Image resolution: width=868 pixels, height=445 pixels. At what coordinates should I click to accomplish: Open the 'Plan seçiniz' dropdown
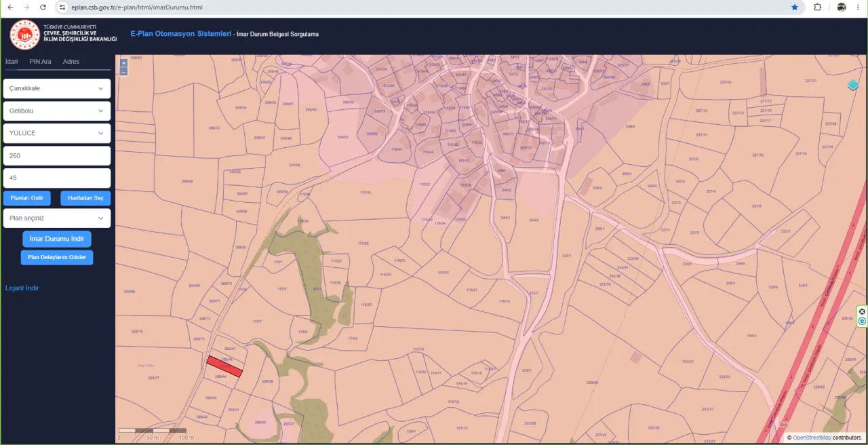57,218
